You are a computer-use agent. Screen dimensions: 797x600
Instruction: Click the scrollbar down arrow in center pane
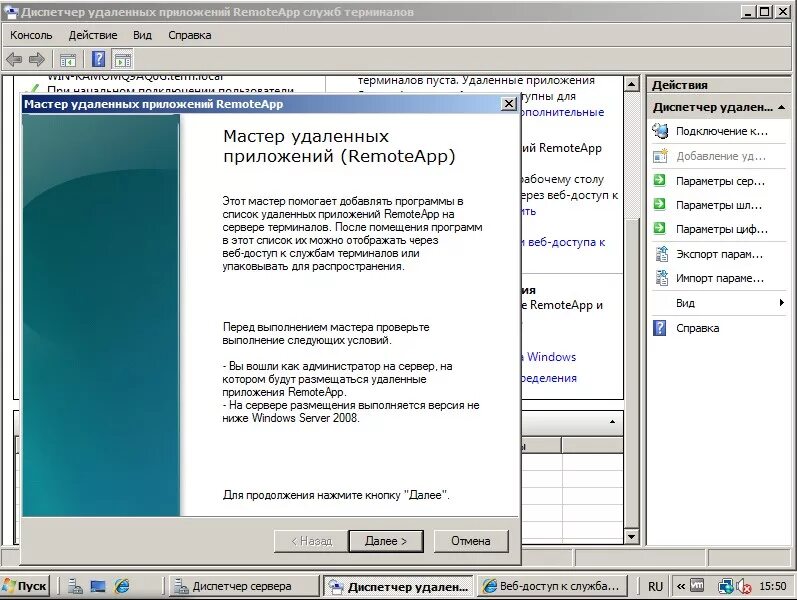(631, 536)
